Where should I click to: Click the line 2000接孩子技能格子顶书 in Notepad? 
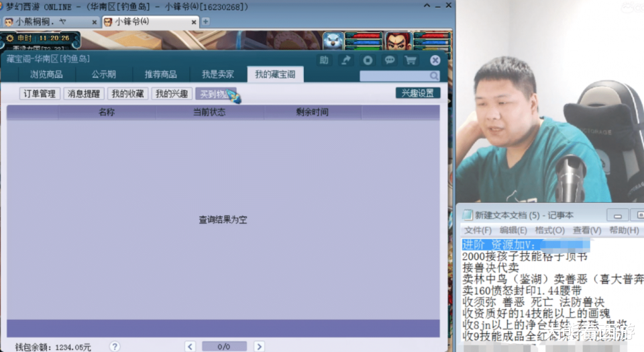coord(525,256)
